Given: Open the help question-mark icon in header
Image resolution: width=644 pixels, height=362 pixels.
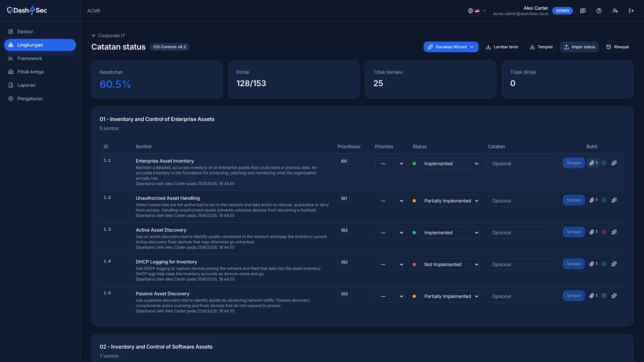Looking at the screenshot, I should point(599,11).
